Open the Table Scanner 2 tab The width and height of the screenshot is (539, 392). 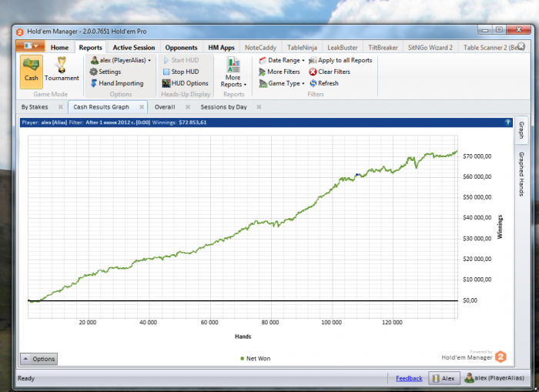pyautogui.click(x=490, y=48)
